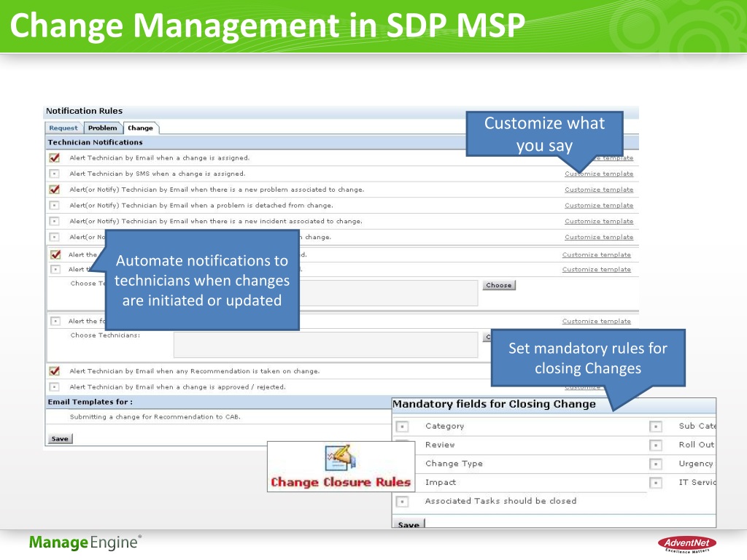Open Customize template for problem detached alert
The image size is (747, 560).
599,205
